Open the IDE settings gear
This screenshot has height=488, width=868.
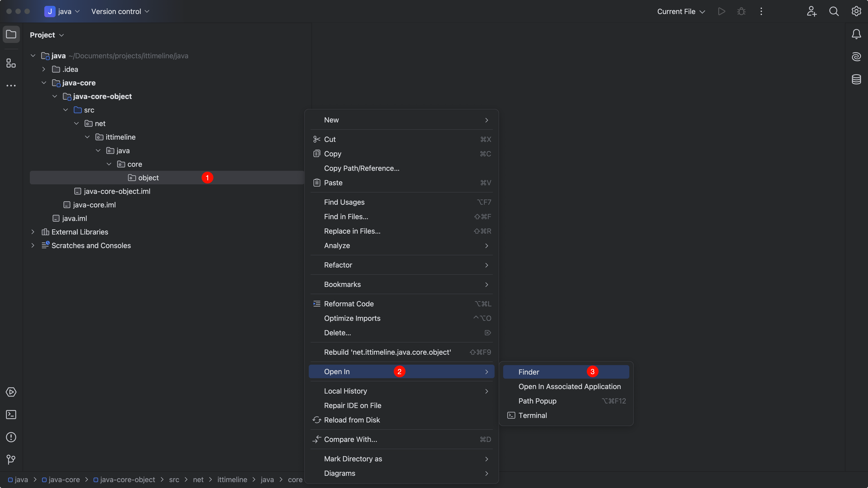coord(856,12)
